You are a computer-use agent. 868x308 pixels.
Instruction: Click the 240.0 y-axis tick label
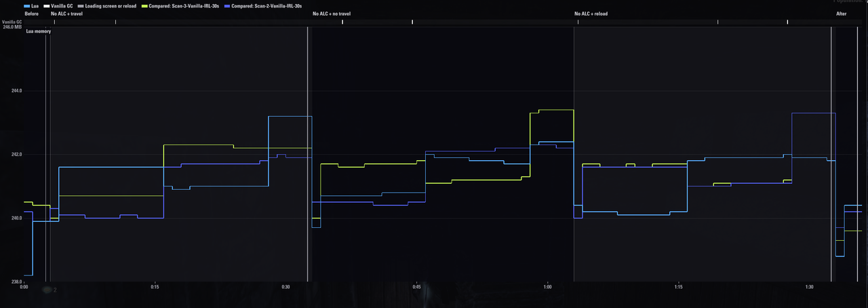click(x=16, y=218)
